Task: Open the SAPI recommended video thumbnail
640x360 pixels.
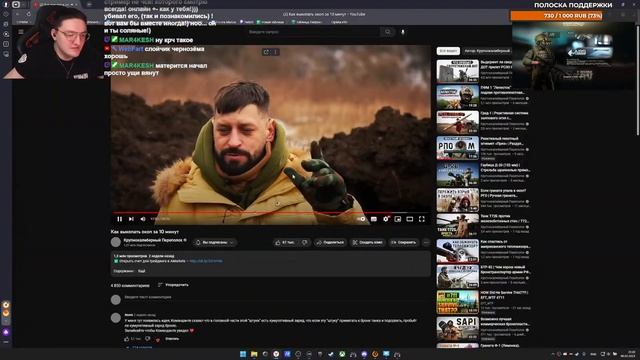Action: [x=458, y=329]
